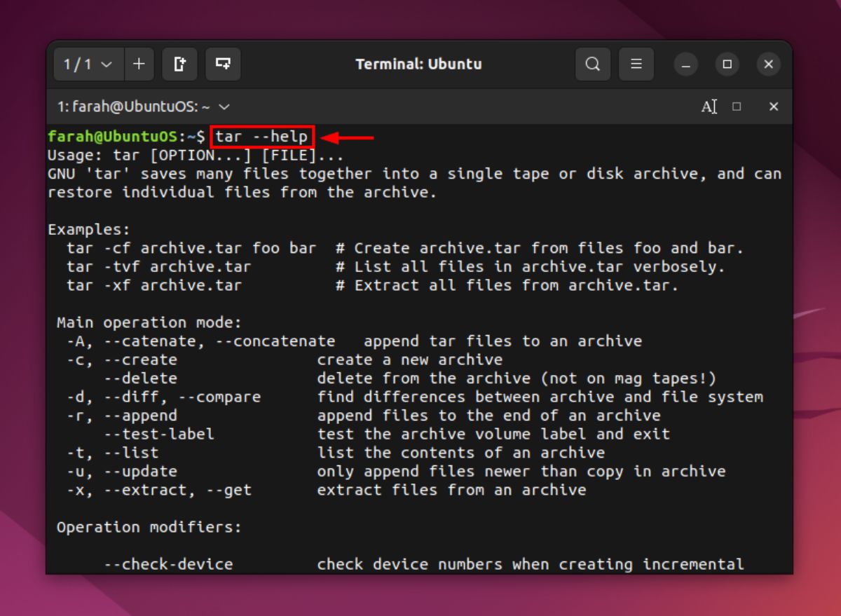Click the -x, --extract option text
841x616 pixels.
coord(161,490)
